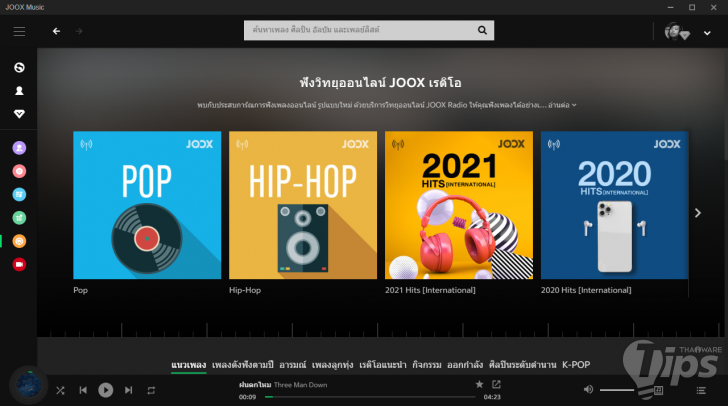Click the artist name Three Man Down
Screen dimensions: 728x406
300,385
